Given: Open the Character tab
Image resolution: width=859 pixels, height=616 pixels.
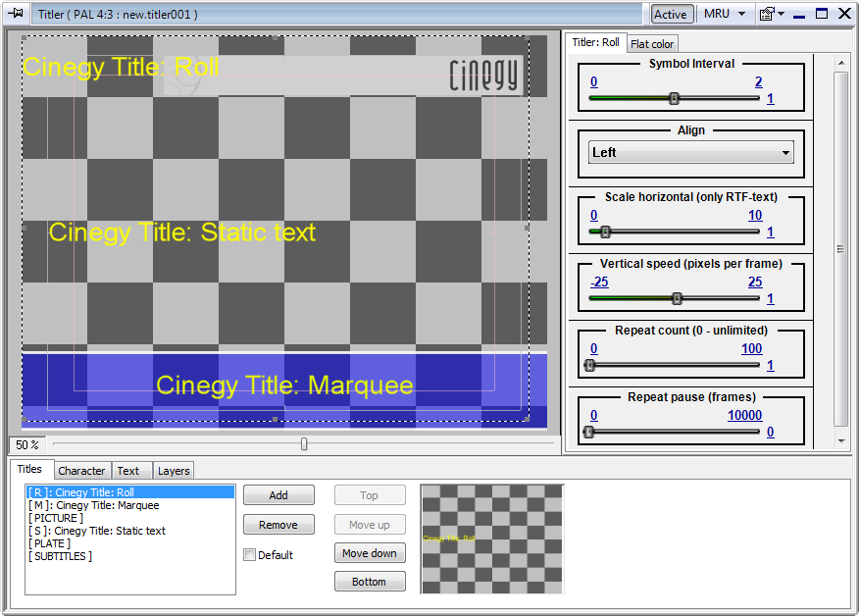Looking at the screenshot, I should pos(81,471).
